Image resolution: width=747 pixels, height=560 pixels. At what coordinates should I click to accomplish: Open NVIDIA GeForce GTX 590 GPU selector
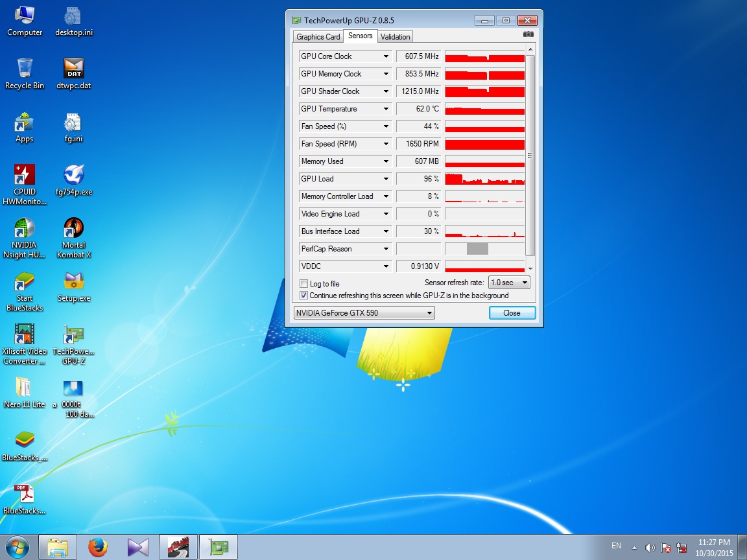coord(364,313)
